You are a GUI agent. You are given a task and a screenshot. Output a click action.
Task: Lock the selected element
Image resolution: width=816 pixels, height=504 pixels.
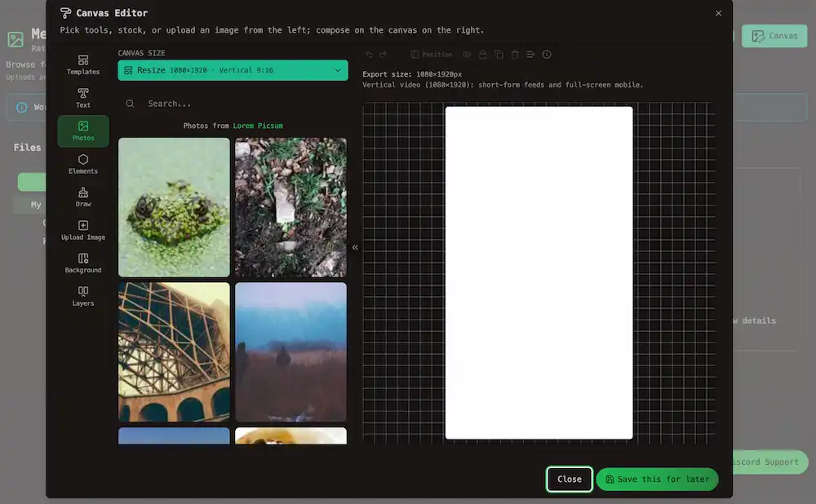click(x=482, y=54)
